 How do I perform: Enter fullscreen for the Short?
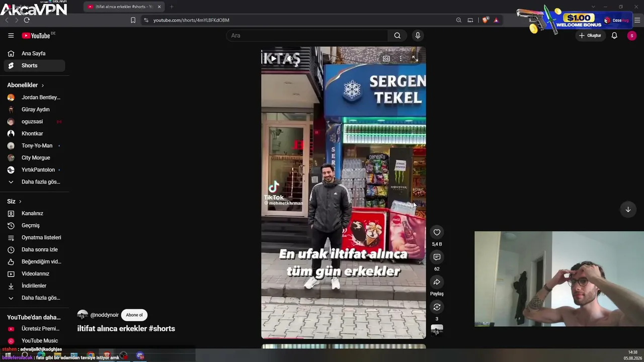tap(415, 59)
